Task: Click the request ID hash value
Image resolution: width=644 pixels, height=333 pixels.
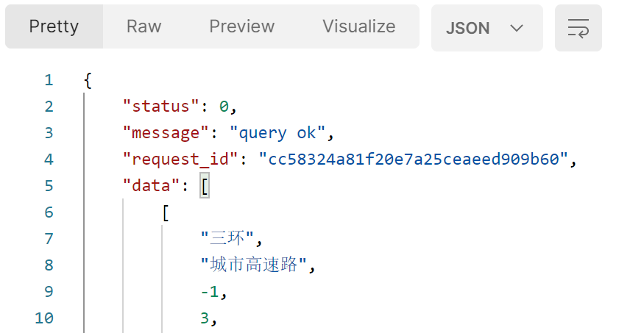Action: click(414, 160)
